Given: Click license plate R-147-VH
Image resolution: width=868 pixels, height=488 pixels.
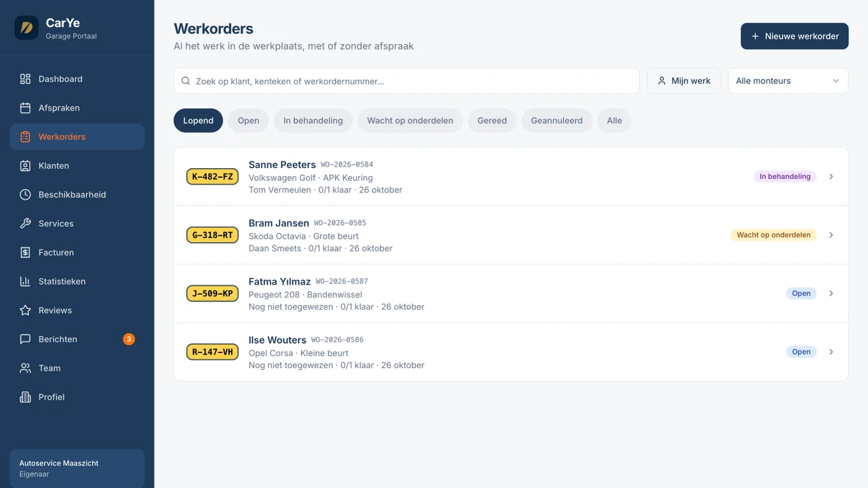Looking at the screenshot, I should click(212, 352).
